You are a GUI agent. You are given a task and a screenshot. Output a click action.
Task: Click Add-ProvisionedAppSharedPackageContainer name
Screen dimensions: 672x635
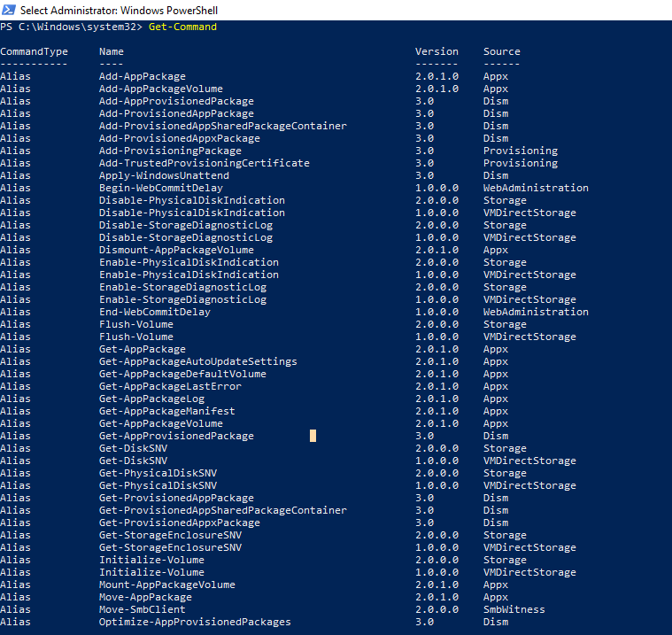point(223,126)
